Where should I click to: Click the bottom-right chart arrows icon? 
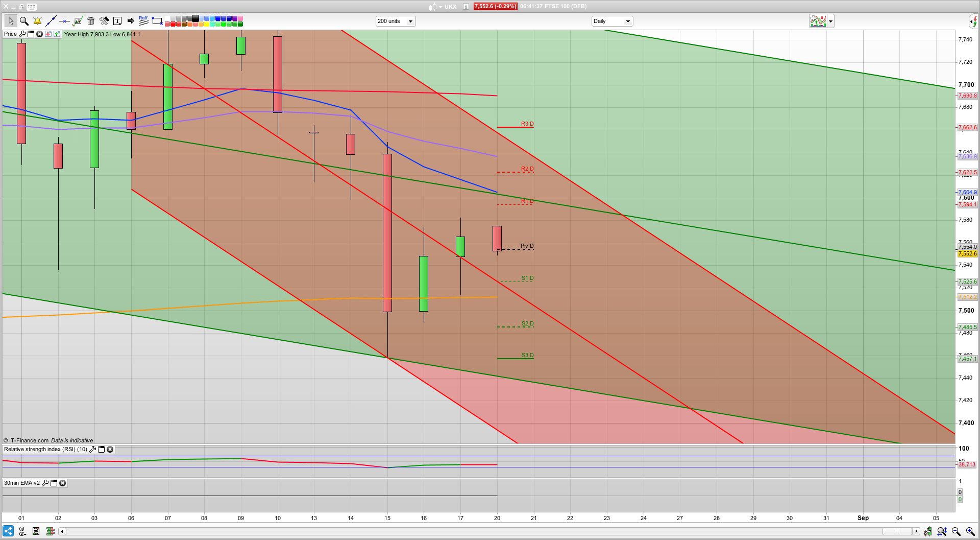point(927,531)
